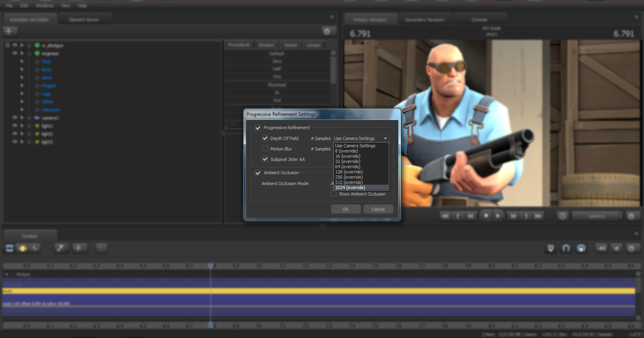Choose 512 (override) from the samples list
The width and height of the screenshot is (644, 338).
click(361, 182)
